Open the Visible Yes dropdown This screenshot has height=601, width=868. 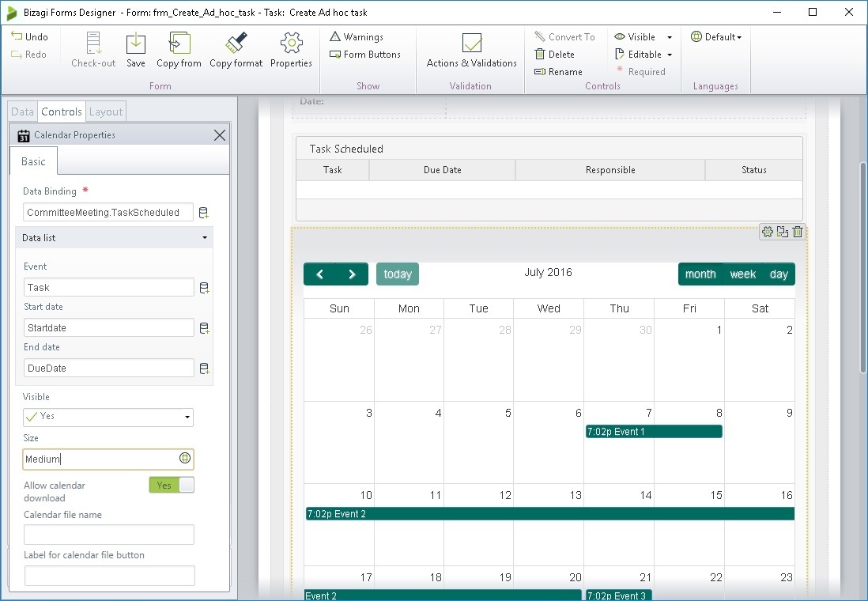pyautogui.click(x=187, y=416)
